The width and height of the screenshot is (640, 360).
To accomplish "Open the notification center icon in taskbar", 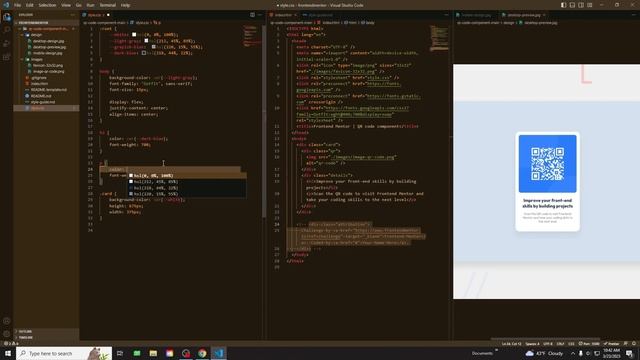I will pos(630,353).
